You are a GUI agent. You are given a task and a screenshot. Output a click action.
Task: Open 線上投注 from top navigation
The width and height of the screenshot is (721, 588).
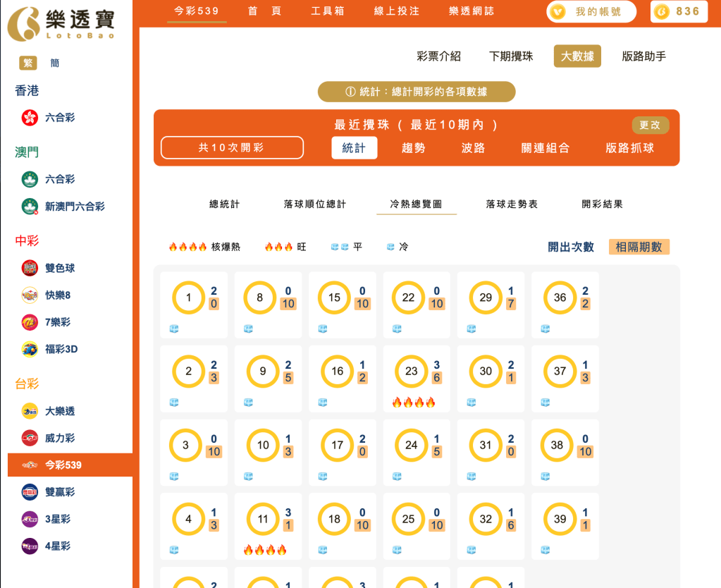(x=395, y=11)
